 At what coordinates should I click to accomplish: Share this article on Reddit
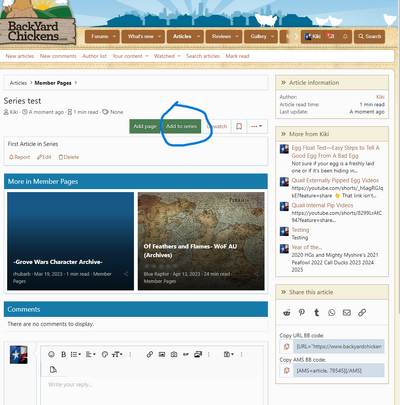[x=287, y=313]
